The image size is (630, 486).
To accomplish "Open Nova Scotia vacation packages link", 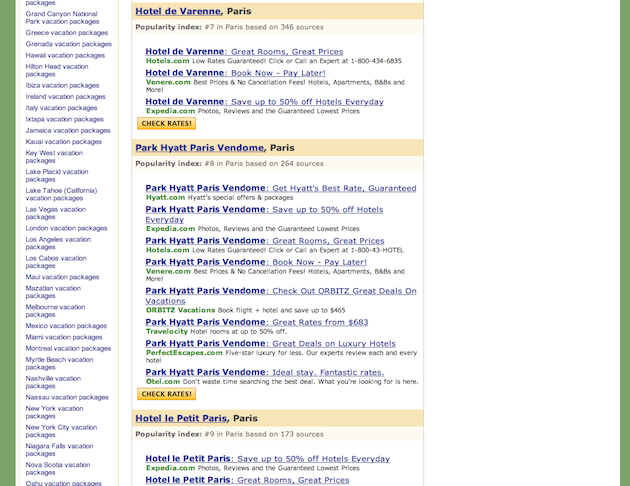I will click(x=58, y=469).
